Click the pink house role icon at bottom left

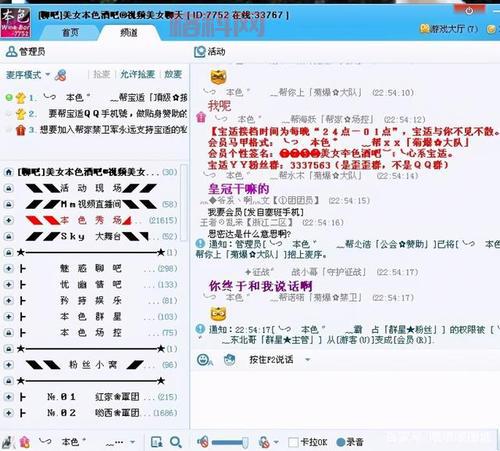tap(24, 442)
